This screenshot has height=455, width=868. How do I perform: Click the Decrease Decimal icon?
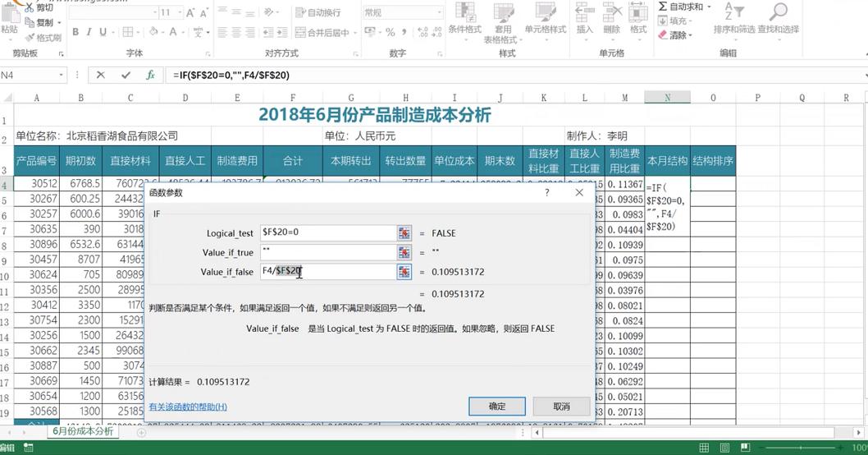click(x=436, y=33)
